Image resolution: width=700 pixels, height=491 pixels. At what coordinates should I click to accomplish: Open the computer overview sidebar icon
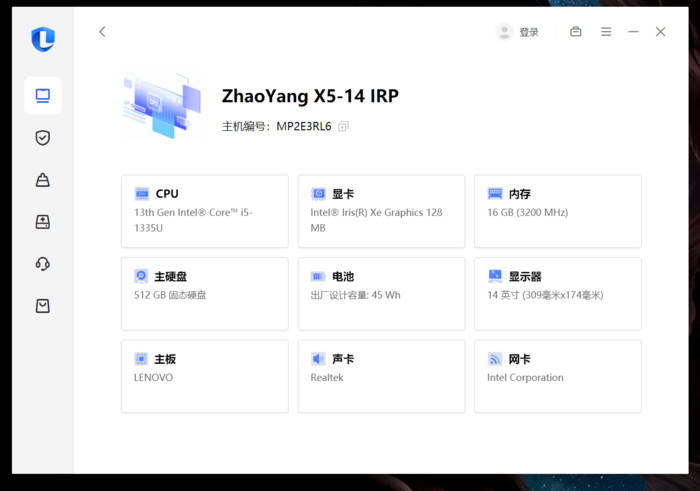click(x=43, y=96)
